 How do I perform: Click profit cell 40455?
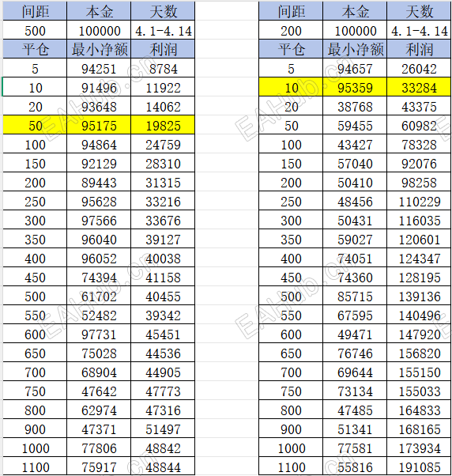tap(163, 296)
